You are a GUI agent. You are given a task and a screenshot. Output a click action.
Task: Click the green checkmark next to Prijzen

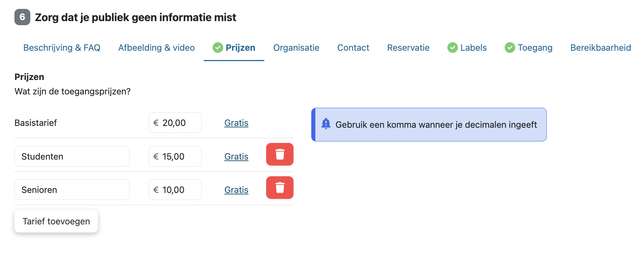point(218,48)
